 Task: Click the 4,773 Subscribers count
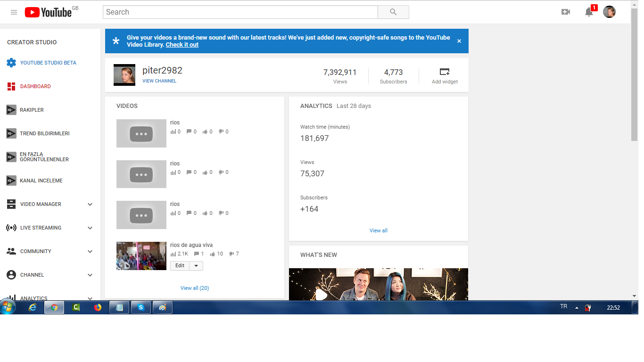(x=393, y=72)
